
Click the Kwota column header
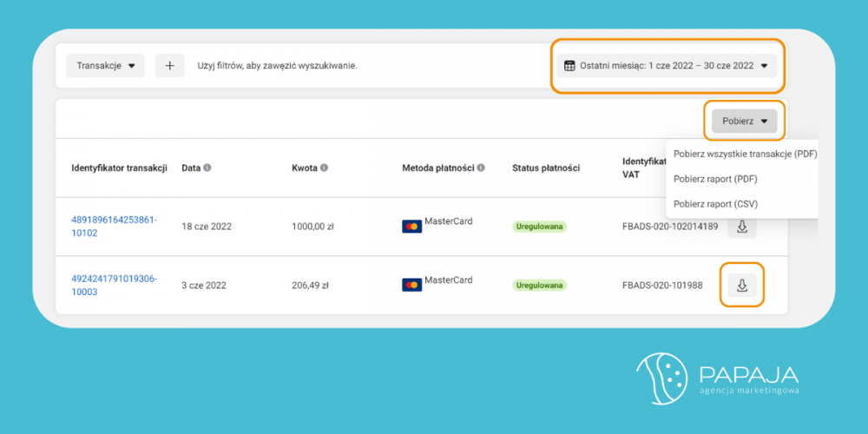click(304, 168)
